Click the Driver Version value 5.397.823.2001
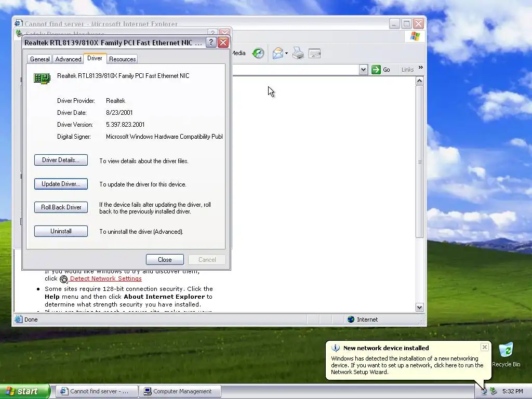 coord(125,125)
